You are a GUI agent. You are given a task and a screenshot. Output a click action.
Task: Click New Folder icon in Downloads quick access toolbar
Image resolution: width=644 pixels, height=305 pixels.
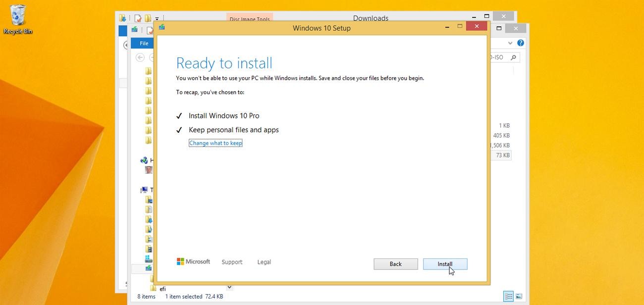tap(148, 18)
